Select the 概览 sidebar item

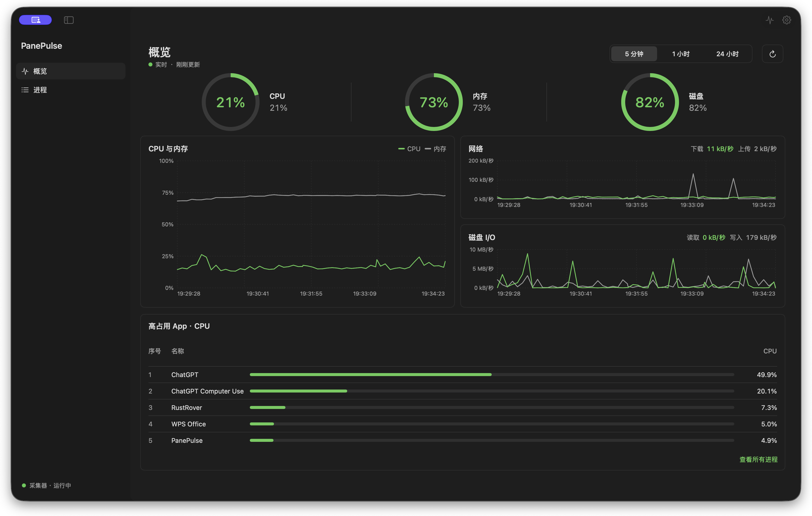[71, 71]
